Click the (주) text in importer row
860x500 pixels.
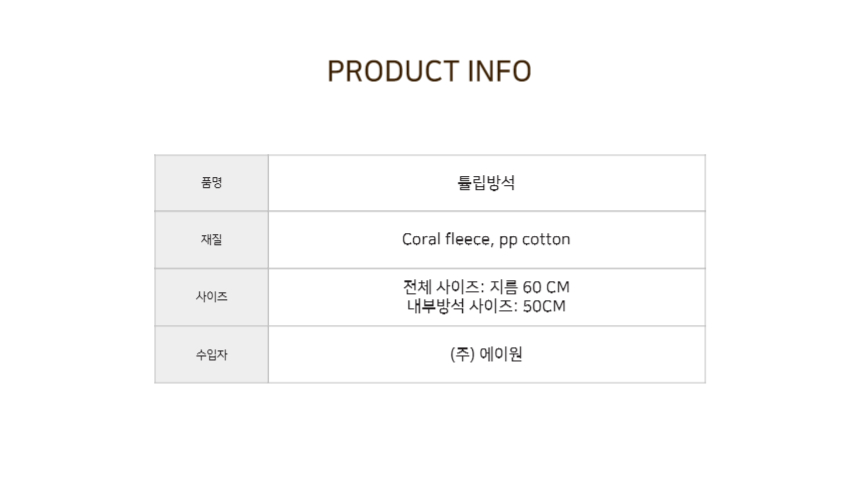462,354
